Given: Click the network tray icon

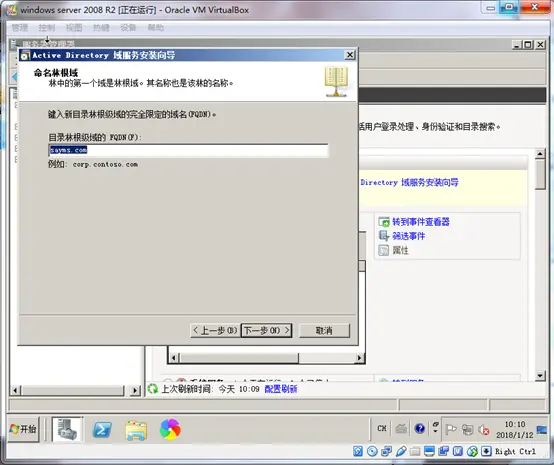Looking at the screenshot, I should (x=468, y=429).
